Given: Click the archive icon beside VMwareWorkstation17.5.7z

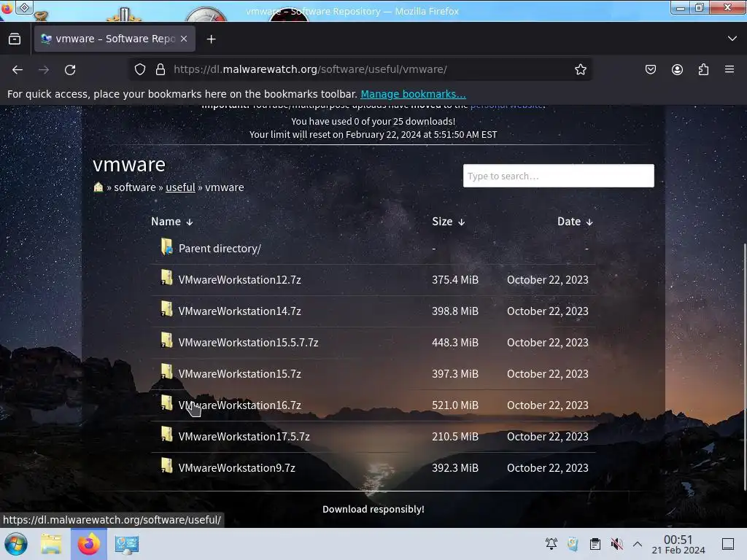Looking at the screenshot, I should coord(167,435).
